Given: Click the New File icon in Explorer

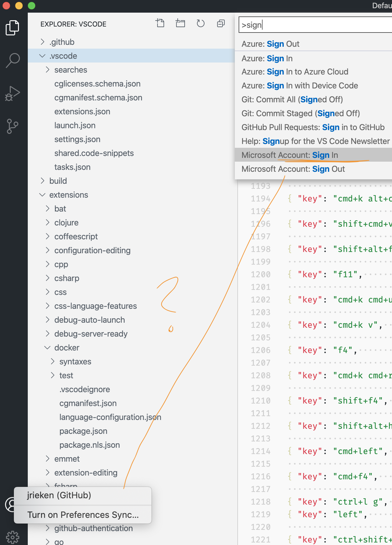Looking at the screenshot, I should (x=160, y=23).
